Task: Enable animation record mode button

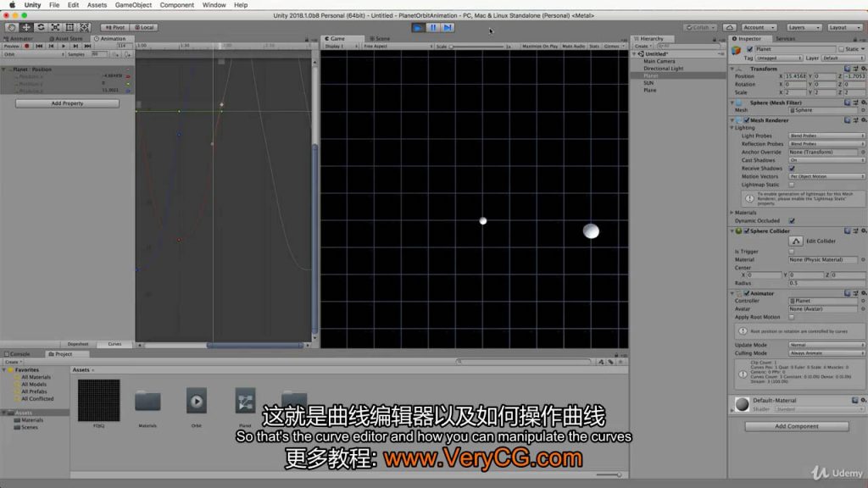Action: pos(27,46)
